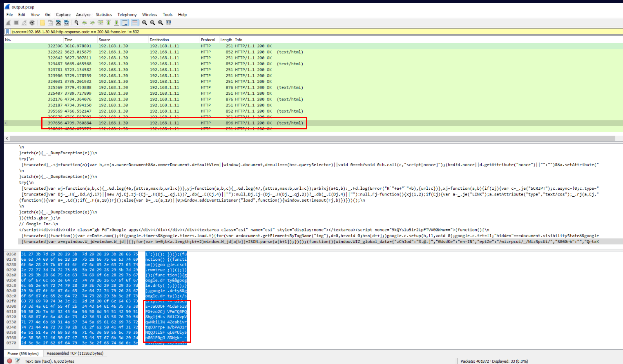Image resolution: width=623 pixels, height=364 pixels.
Task: Sort packets by the Info column
Action: tap(428, 40)
